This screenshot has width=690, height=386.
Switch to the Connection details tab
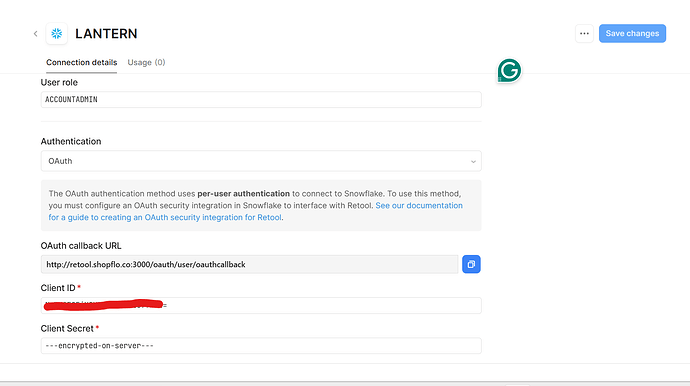coord(81,62)
